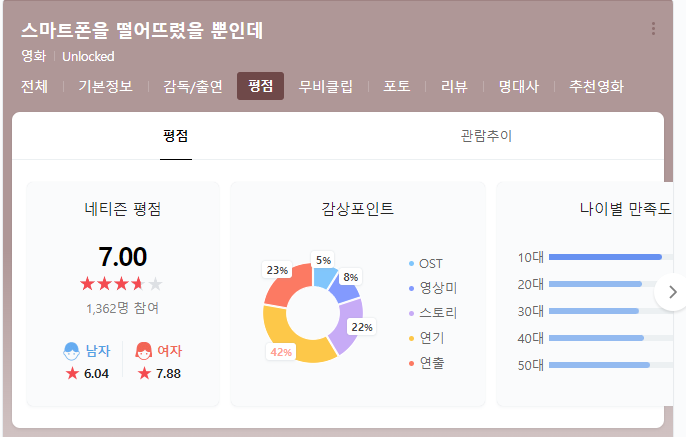Click the Unlocked English title

tap(88, 56)
